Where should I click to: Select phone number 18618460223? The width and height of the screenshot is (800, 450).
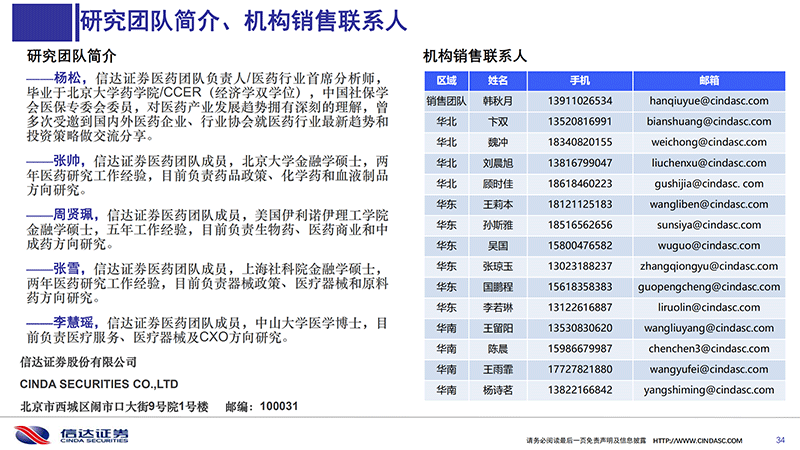click(580, 184)
